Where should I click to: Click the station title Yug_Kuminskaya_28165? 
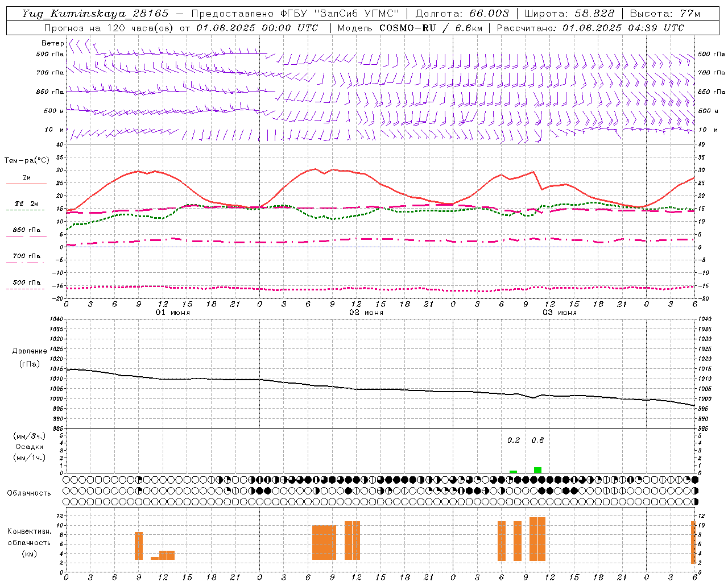pyautogui.click(x=96, y=14)
